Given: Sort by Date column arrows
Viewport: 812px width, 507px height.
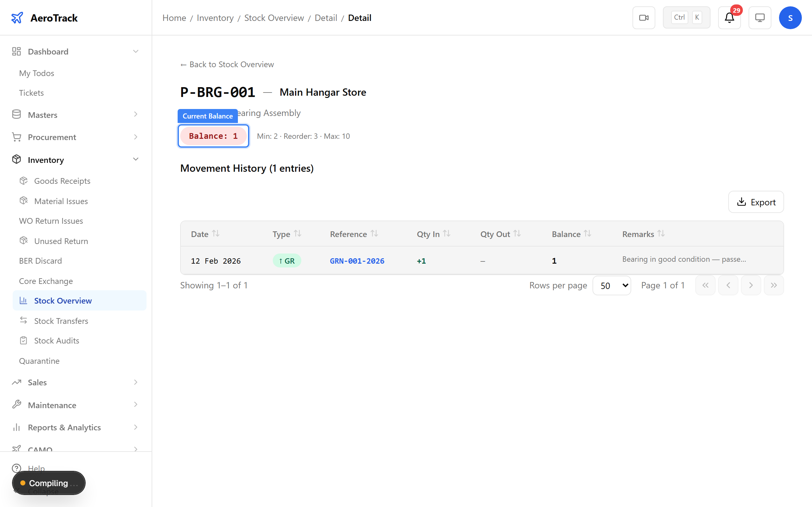Looking at the screenshot, I should point(216,234).
